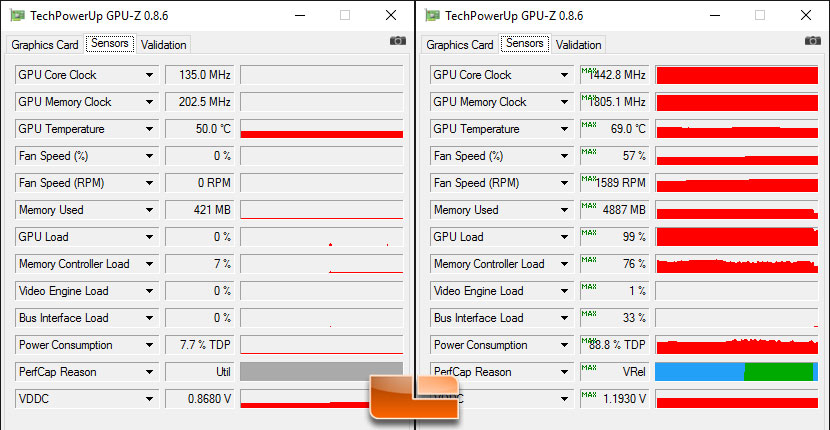Click camera screenshot icon in left GPU-Z window

[398, 41]
